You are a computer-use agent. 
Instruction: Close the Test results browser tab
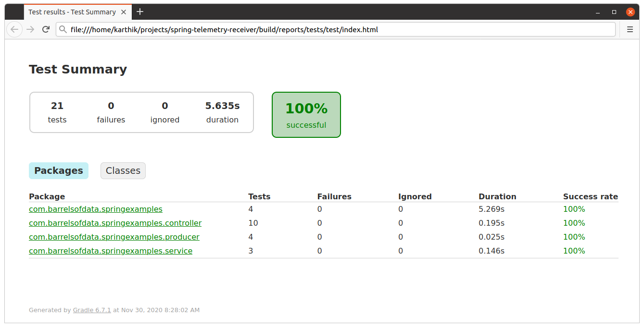pyautogui.click(x=123, y=12)
